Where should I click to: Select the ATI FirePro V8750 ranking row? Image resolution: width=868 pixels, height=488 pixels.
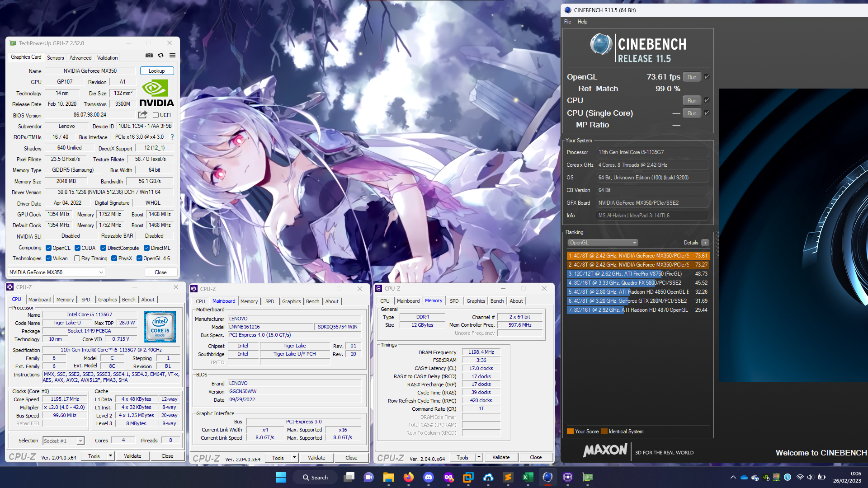(638, 274)
